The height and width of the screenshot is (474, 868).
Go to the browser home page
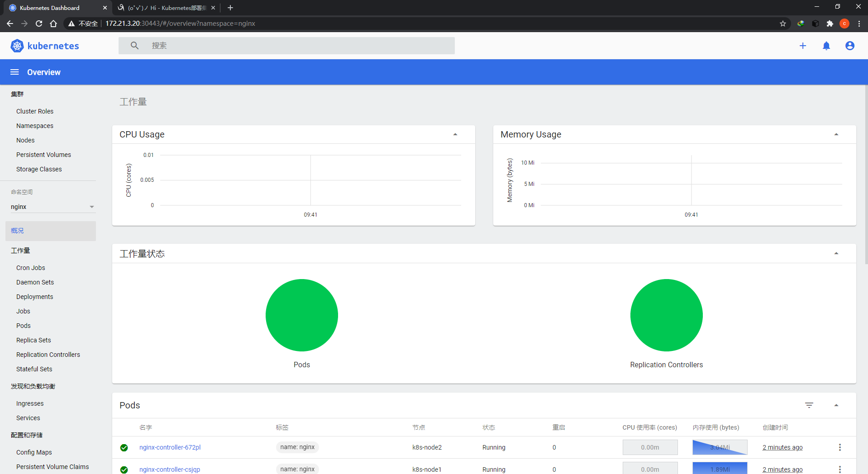[x=53, y=24]
